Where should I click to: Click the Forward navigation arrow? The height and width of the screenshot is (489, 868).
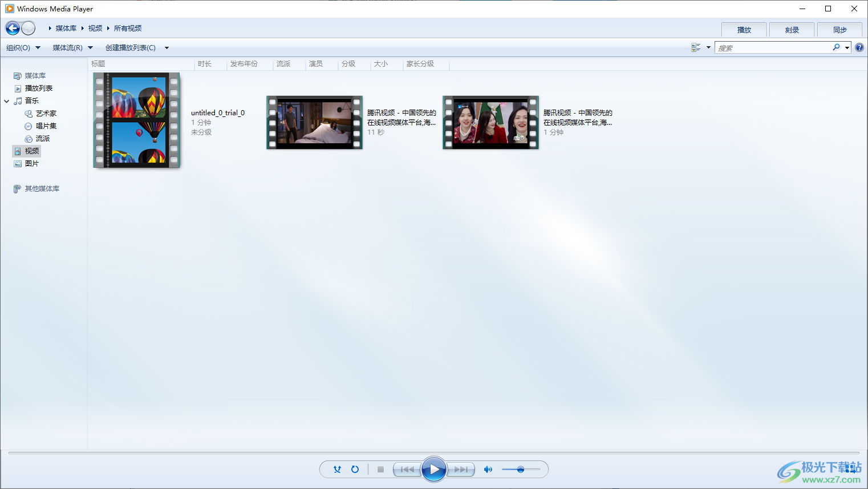pyautogui.click(x=29, y=28)
